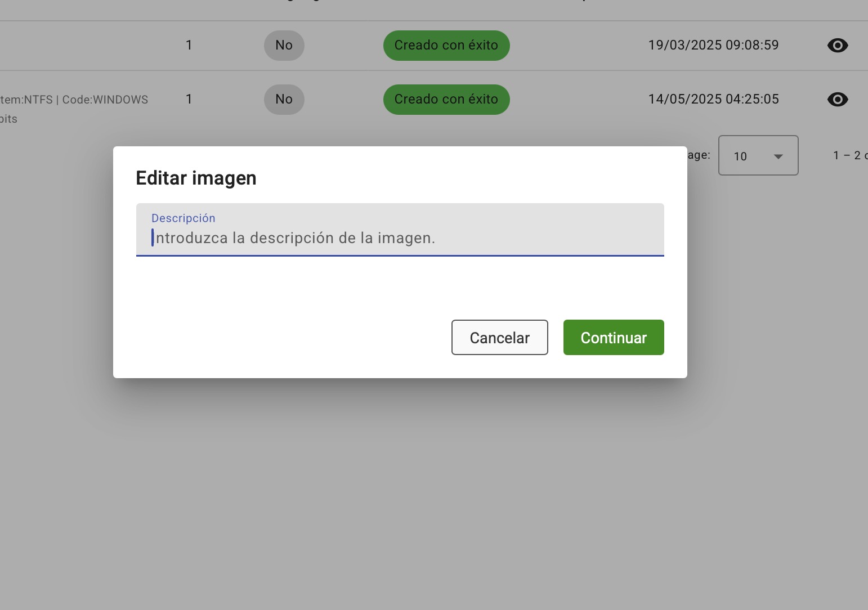Click the Continuar button

(x=613, y=338)
